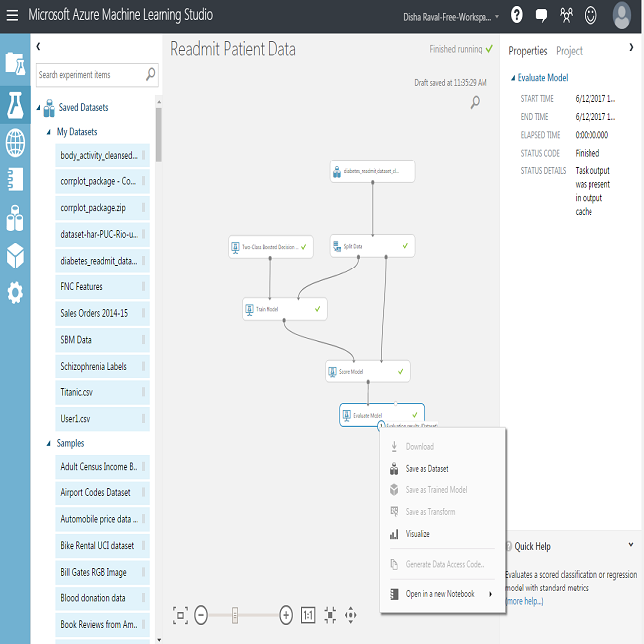Screen dimensions: 644x644
Task: Open the Projects sidebar icon
Action: click(15, 63)
